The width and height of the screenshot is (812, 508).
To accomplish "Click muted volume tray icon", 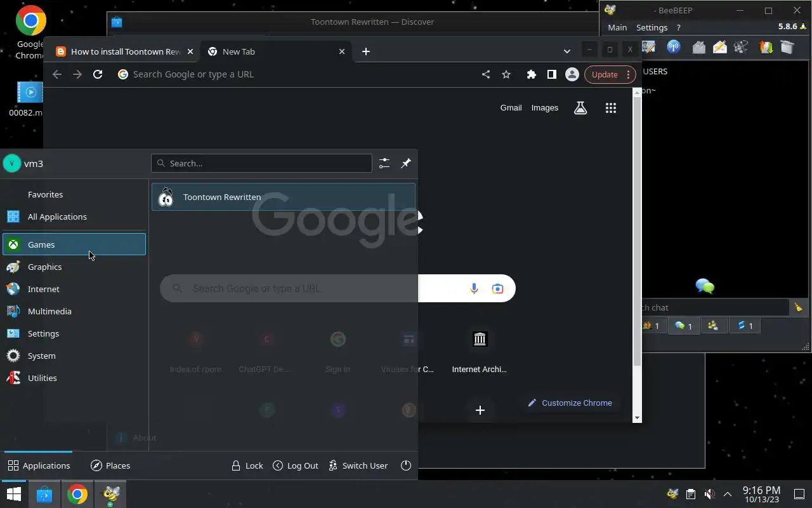I will coord(710,494).
